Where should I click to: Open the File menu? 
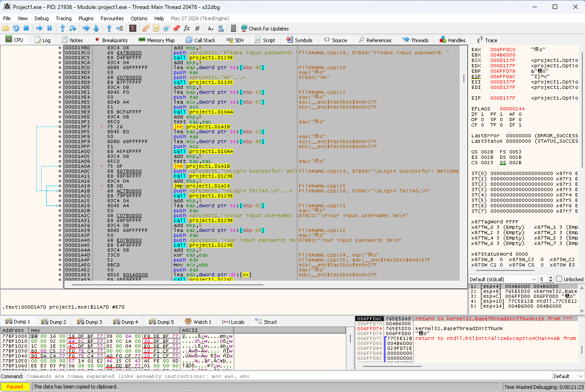(x=7, y=18)
